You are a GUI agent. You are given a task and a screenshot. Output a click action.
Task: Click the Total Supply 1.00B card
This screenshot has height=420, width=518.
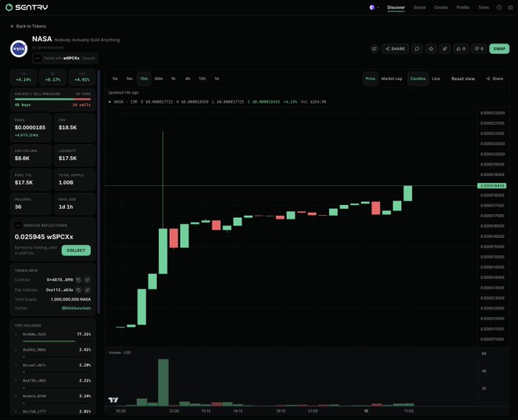[75, 179]
